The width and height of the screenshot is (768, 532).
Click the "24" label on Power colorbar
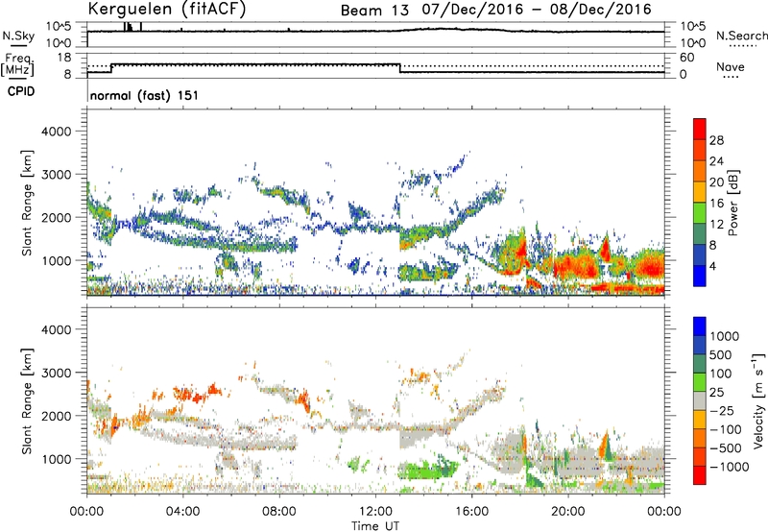pyautogui.click(x=716, y=161)
